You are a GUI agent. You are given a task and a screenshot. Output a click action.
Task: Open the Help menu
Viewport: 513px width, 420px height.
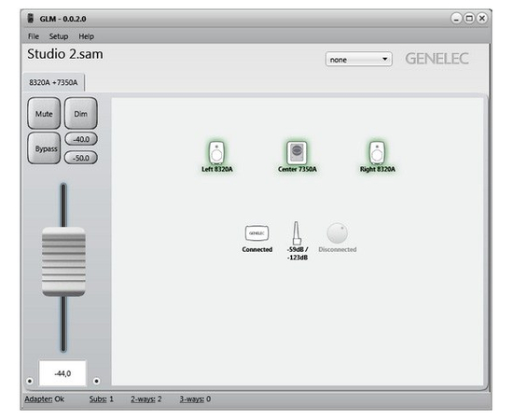(x=87, y=36)
